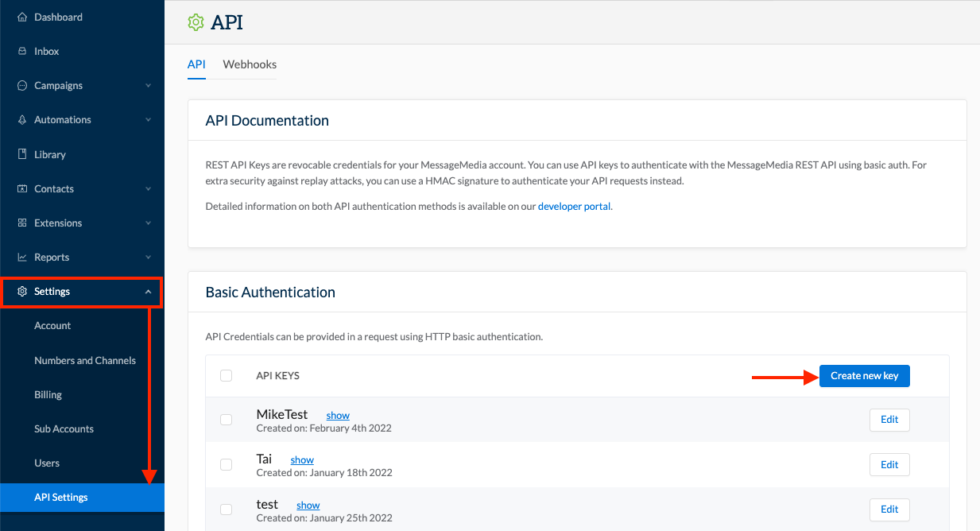Click the Contacts card icon
Screen dimensions: 980x531
point(22,188)
